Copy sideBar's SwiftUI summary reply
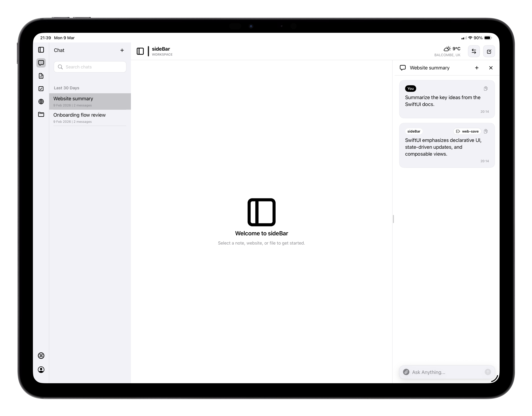532x416 pixels. [486, 131]
